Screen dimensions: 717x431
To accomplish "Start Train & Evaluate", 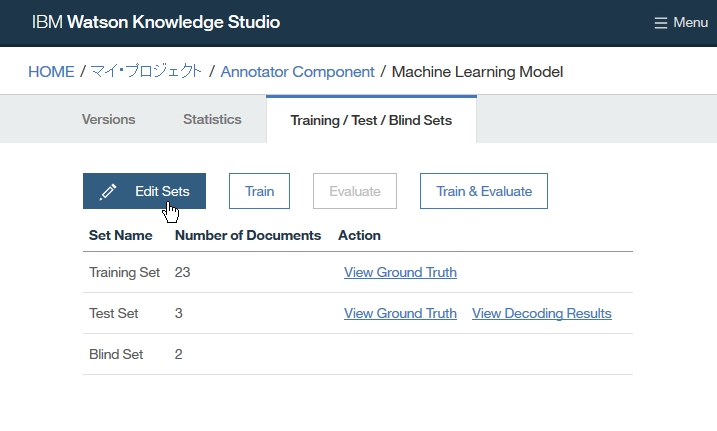I will click(x=484, y=191).
